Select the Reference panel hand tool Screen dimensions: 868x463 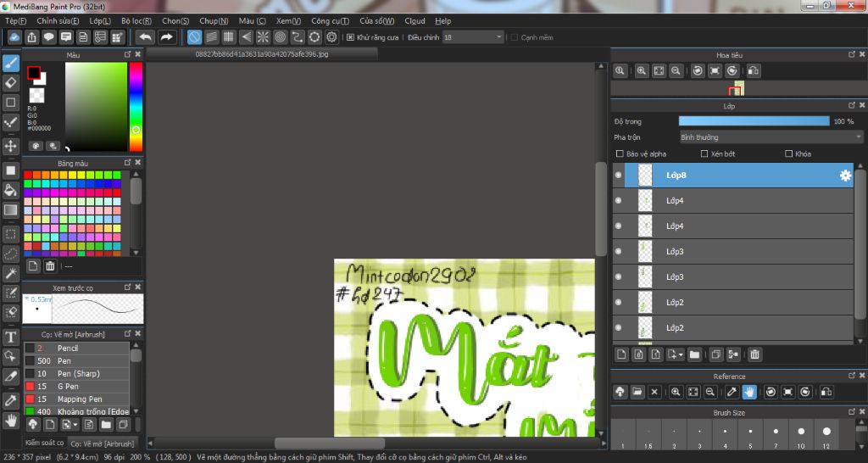coord(749,392)
